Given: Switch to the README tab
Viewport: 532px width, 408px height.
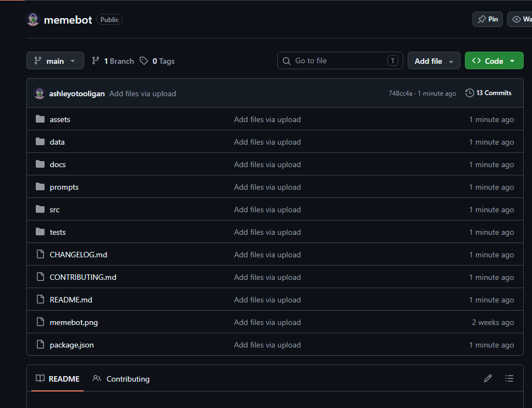Looking at the screenshot, I should coord(57,379).
